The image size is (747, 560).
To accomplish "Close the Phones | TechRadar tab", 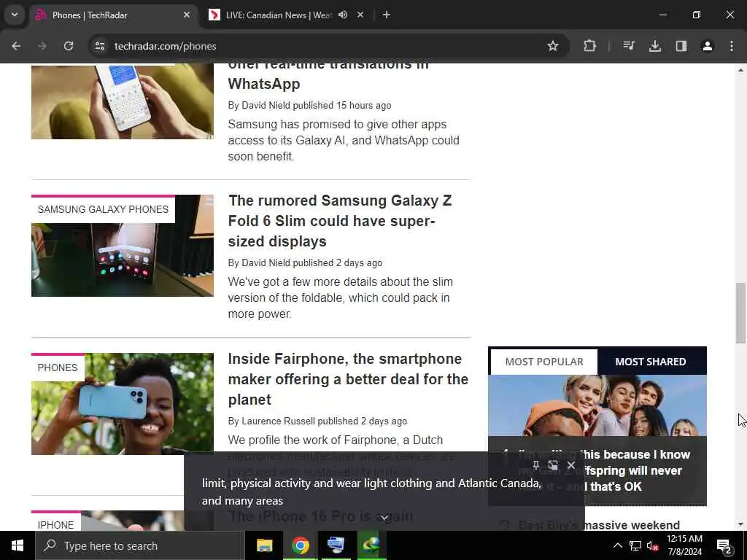I will [x=187, y=15].
